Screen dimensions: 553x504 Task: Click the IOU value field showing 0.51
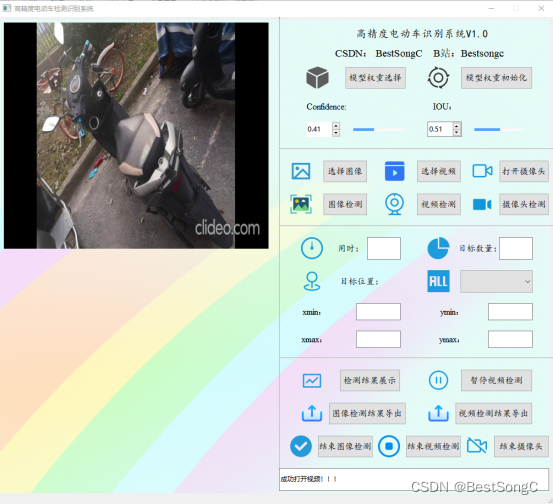pyautogui.click(x=440, y=129)
